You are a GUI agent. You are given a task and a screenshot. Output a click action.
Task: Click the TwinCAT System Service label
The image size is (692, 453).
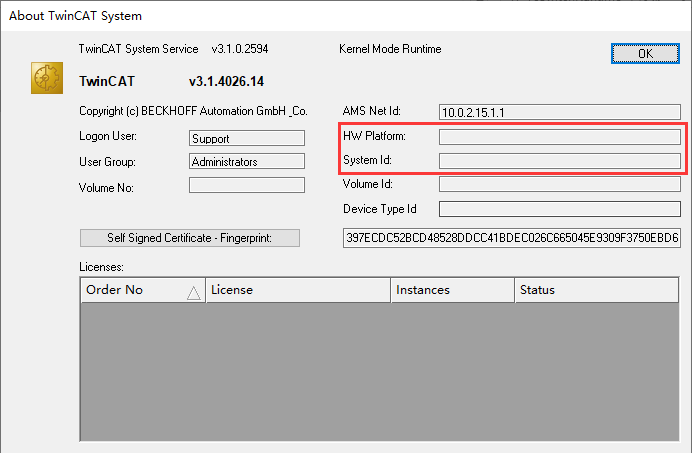click(139, 49)
